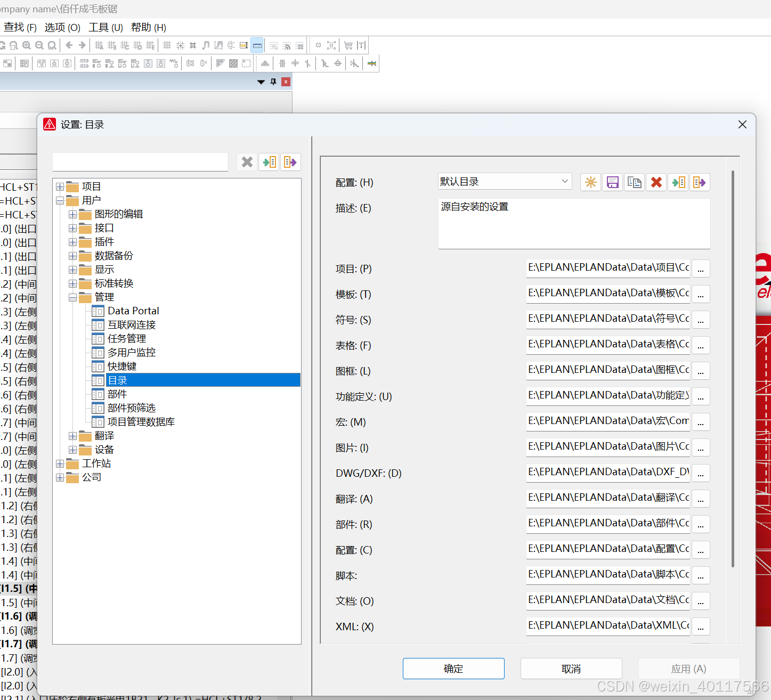Copy the current configuration scheme
The width and height of the screenshot is (771, 700).
tap(635, 182)
